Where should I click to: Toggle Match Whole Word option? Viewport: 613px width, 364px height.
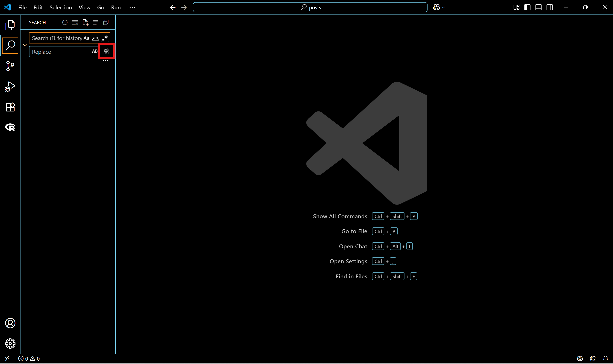pyautogui.click(x=95, y=38)
